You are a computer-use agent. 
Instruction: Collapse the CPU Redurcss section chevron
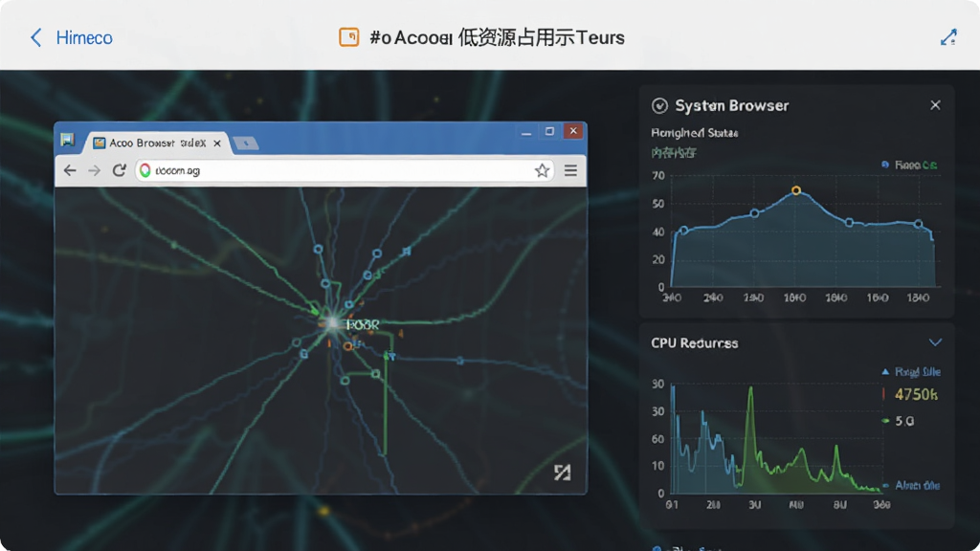[x=935, y=342]
